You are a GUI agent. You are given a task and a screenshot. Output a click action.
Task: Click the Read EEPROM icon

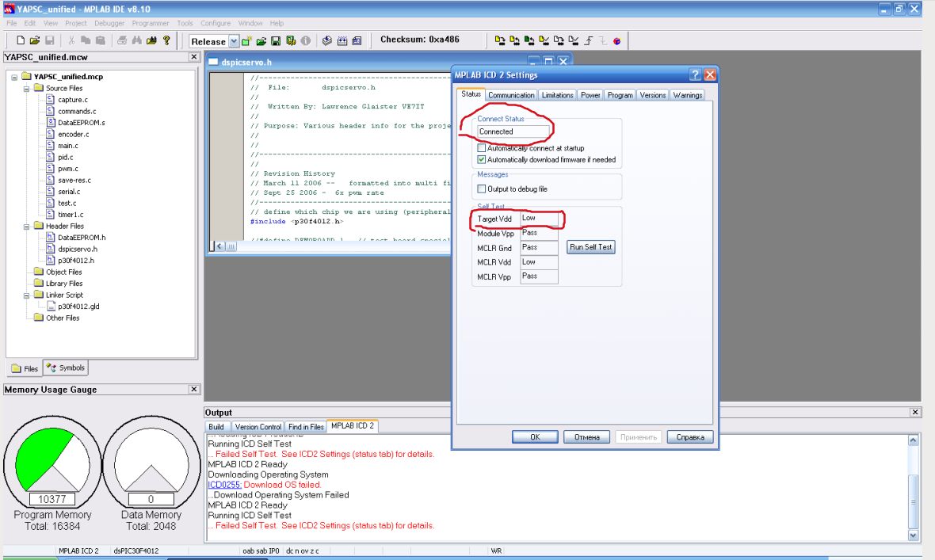(529, 40)
